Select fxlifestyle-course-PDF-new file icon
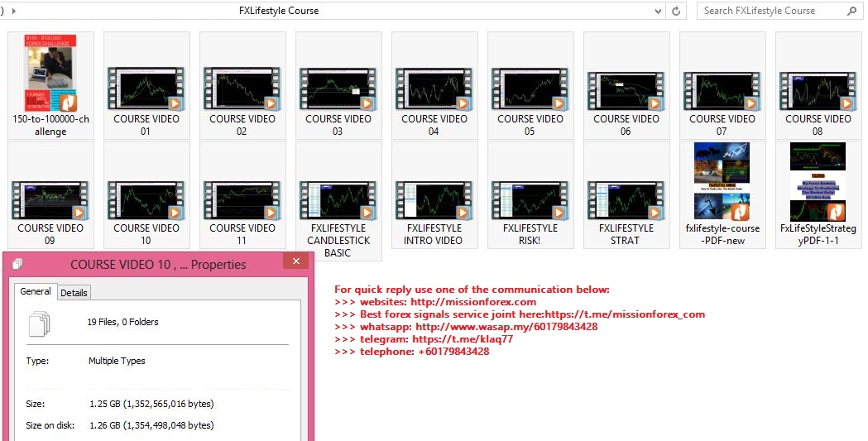The height and width of the screenshot is (441, 868). click(722, 182)
